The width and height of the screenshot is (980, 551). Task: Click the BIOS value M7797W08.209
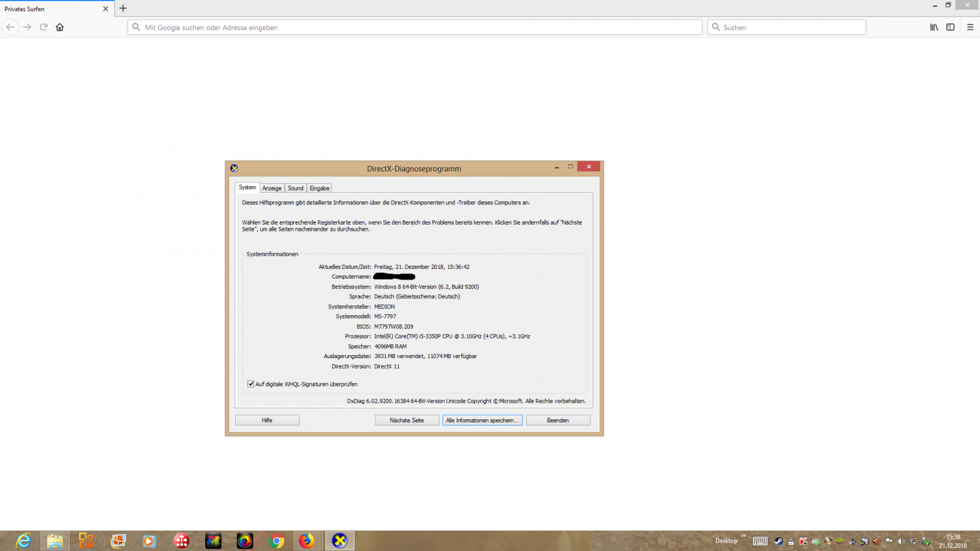click(394, 326)
